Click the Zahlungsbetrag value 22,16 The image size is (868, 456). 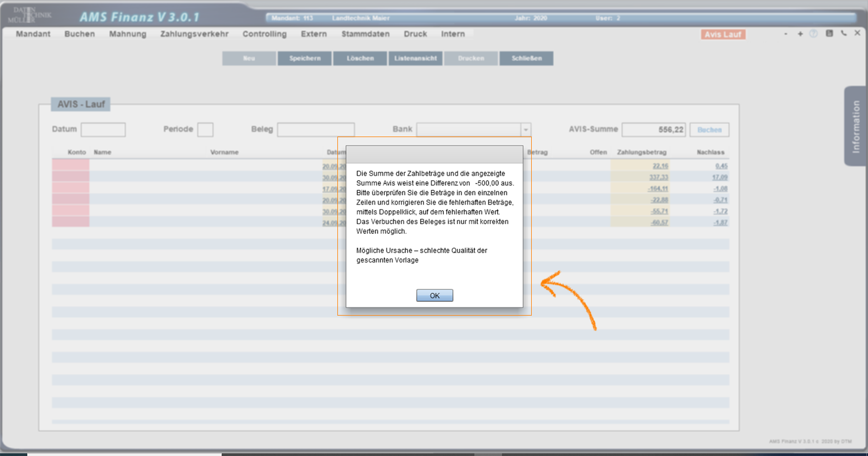coord(660,166)
